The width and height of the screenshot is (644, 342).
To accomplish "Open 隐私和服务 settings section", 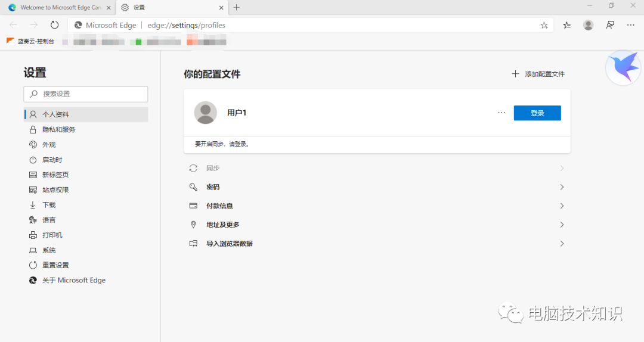I will pos(85,130).
